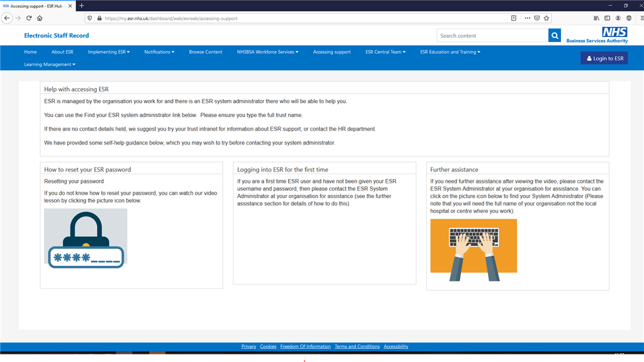Click the 'Further assistance' heading
Screen dimensions: 644x362
pos(454,170)
